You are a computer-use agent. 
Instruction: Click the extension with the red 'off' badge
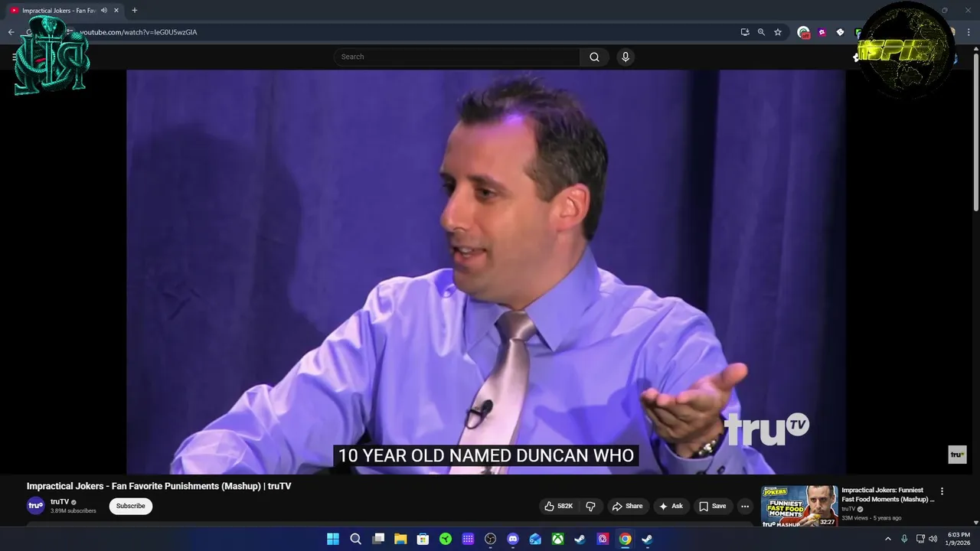(803, 32)
